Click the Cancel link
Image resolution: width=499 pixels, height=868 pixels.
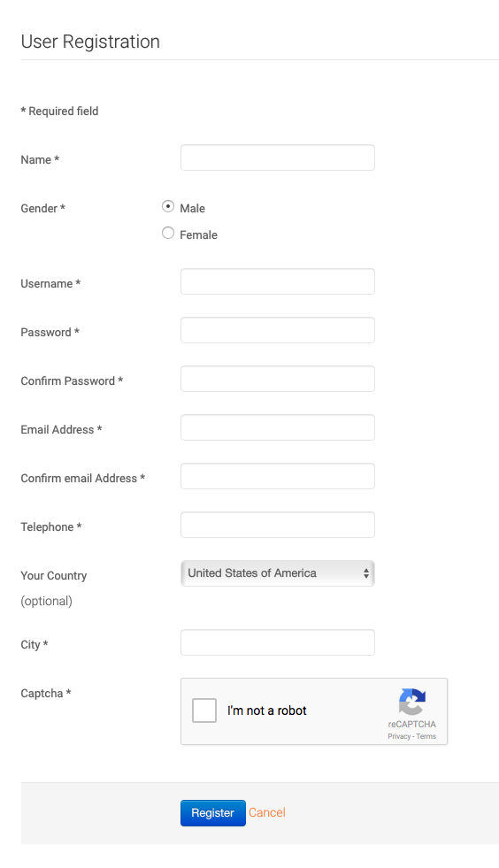(x=267, y=812)
